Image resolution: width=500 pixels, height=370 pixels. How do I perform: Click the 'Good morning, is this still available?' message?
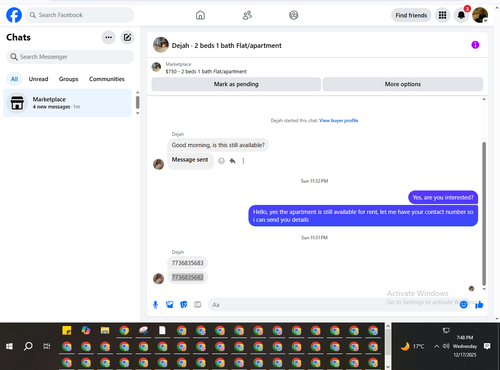[218, 145]
